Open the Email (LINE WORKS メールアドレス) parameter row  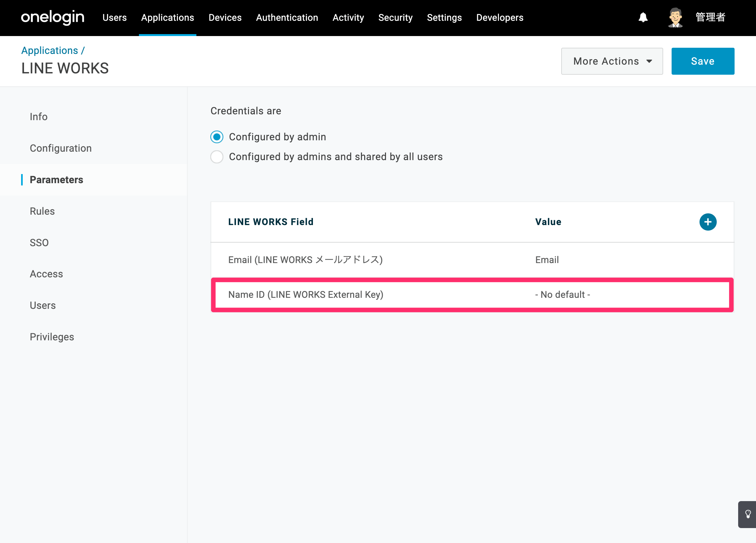pos(472,260)
